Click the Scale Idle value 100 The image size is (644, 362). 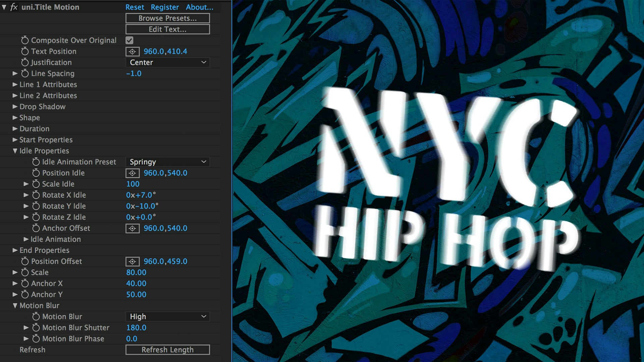tap(132, 184)
